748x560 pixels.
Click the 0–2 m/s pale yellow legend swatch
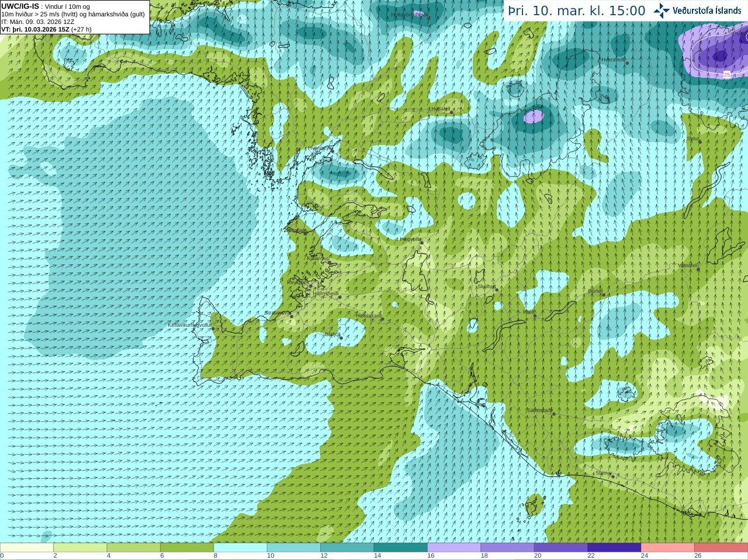(27, 548)
